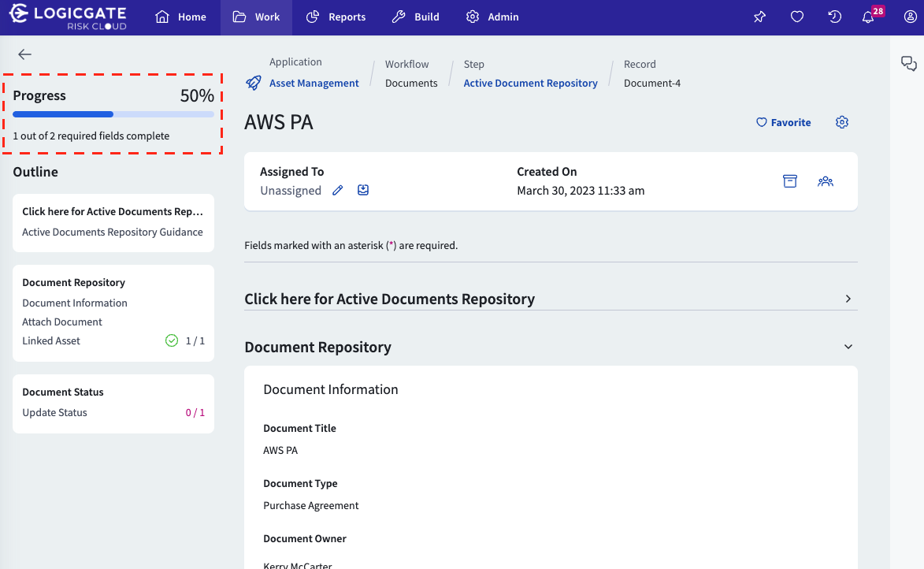The width and height of the screenshot is (924, 569).
Task: Jump to Update Status in outline
Action: (55, 413)
